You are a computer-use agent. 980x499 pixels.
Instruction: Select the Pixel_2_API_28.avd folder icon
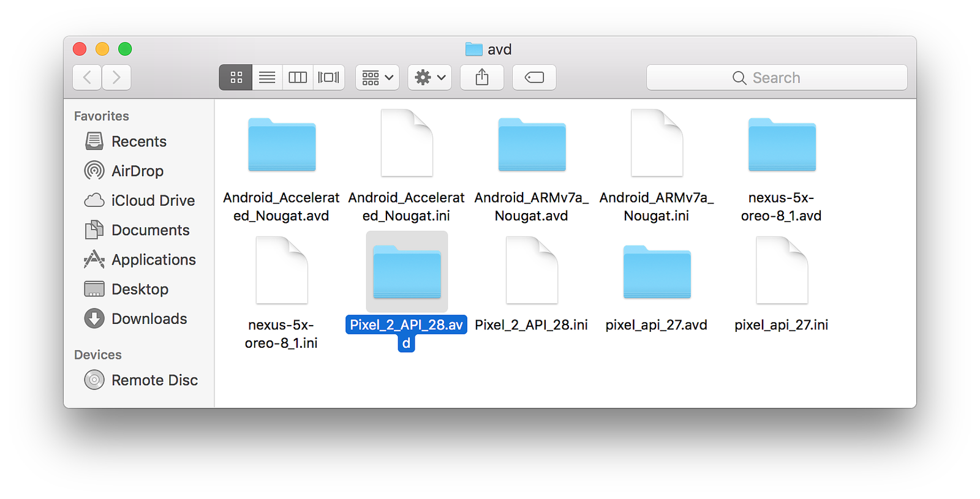(407, 272)
